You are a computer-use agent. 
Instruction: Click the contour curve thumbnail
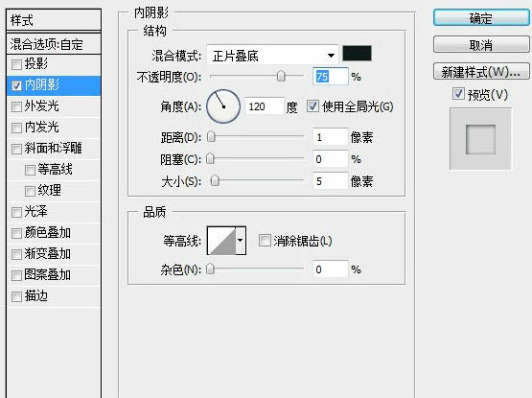point(221,241)
